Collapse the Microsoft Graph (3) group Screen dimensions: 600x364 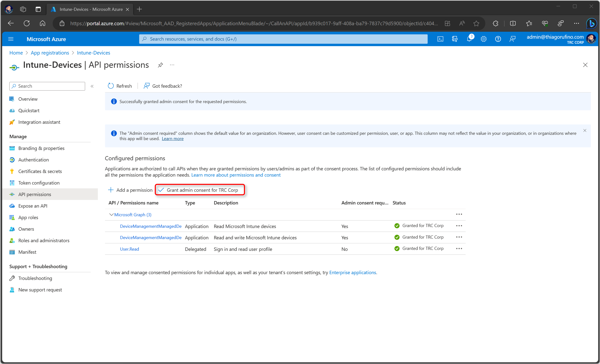[111, 215]
